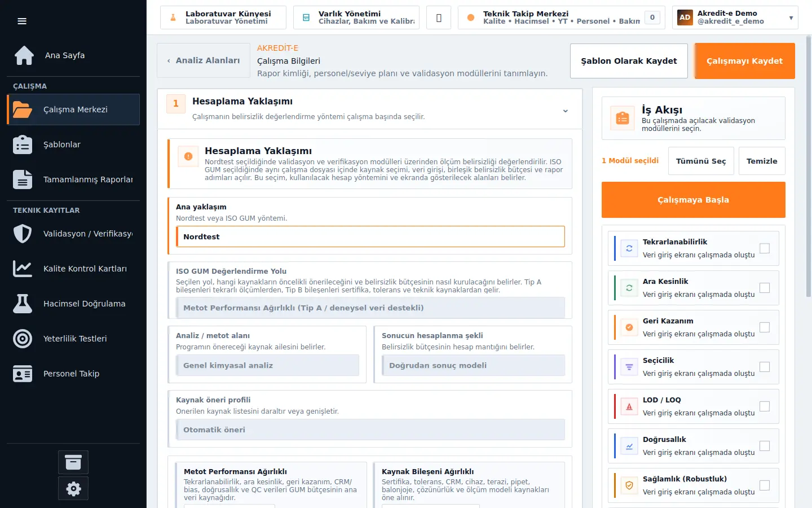Open the Varlık Yönetimi top menu
The width and height of the screenshot is (812, 508).
(x=356, y=17)
